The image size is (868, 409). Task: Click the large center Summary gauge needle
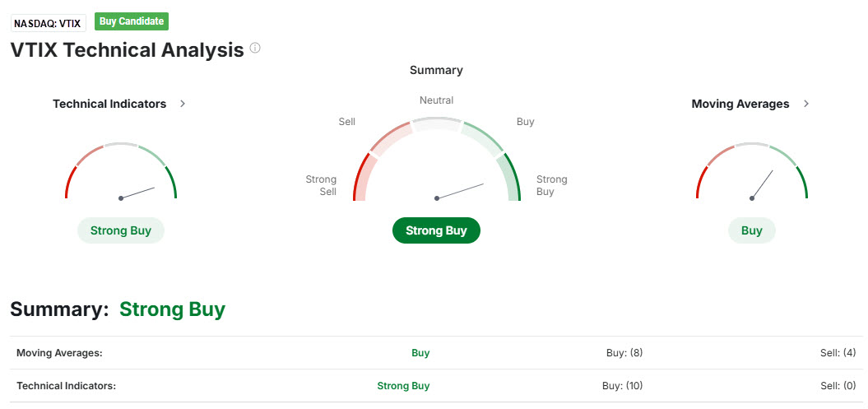pyautogui.click(x=461, y=191)
